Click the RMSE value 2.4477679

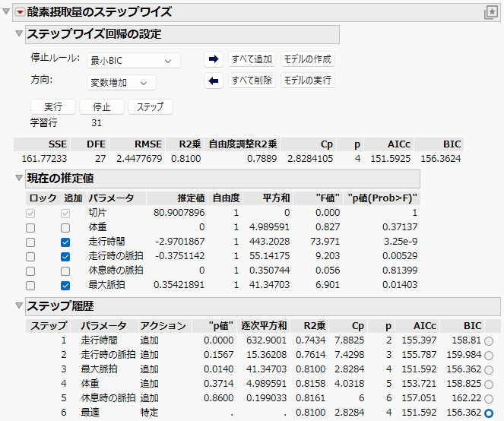pyautogui.click(x=139, y=158)
